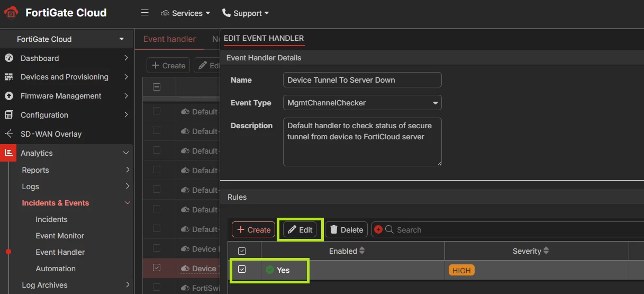This screenshot has height=294, width=644.
Task: Open Logs under Analytics
Action: pos(30,186)
